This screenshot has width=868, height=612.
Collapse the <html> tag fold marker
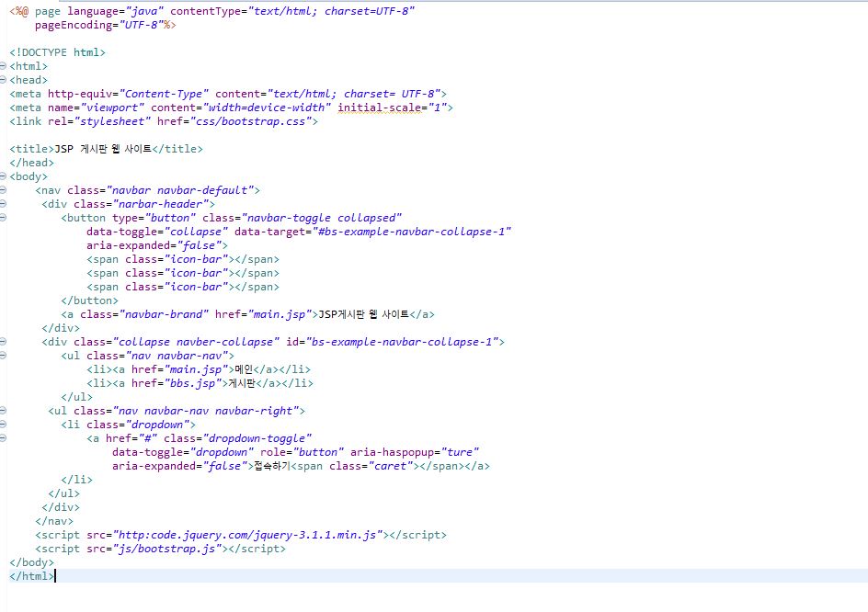tap(3, 66)
